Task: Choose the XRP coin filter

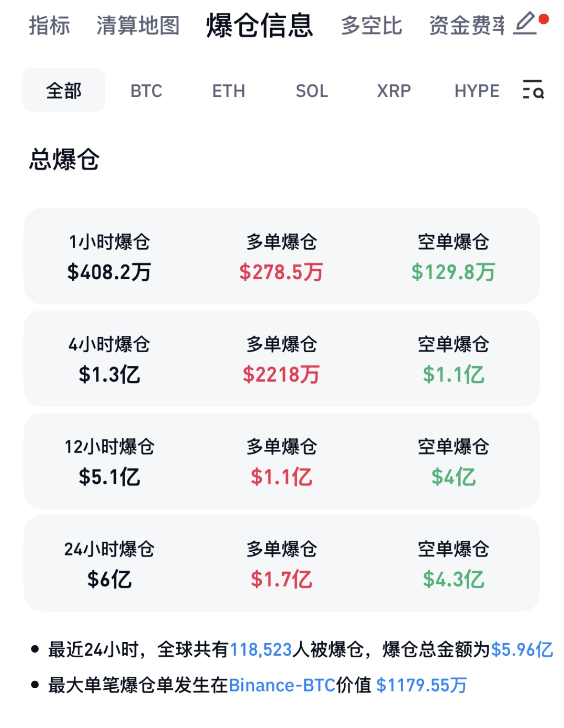Action: [394, 91]
